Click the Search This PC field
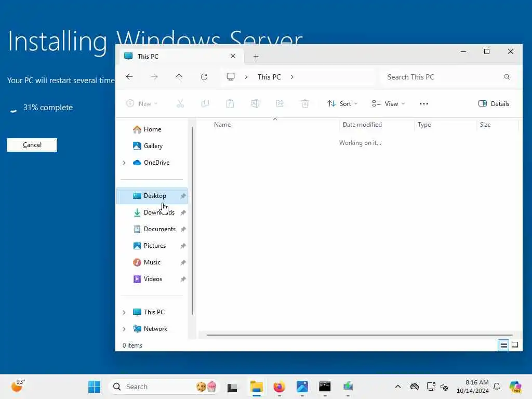Viewport: 532px width, 399px height. [448, 77]
